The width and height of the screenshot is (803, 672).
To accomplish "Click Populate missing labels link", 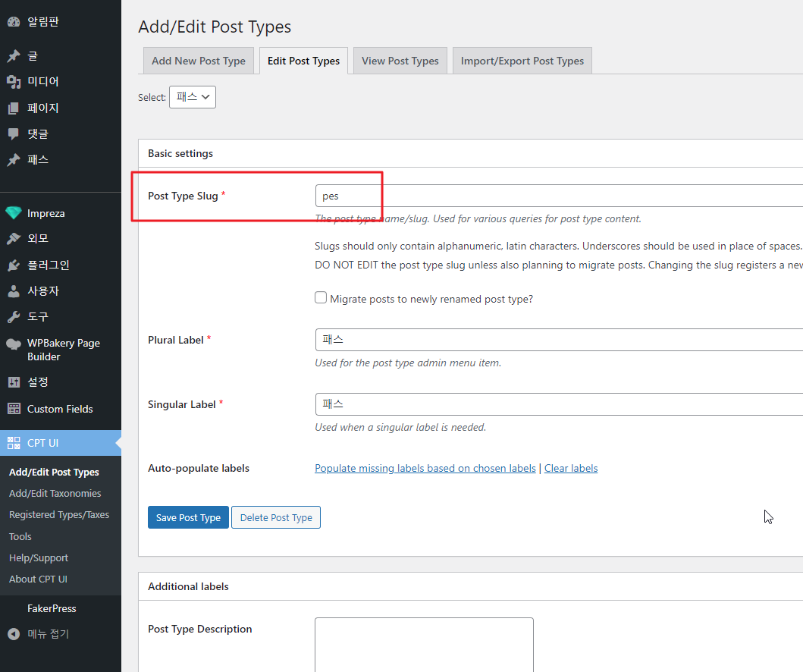I will (425, 468).
